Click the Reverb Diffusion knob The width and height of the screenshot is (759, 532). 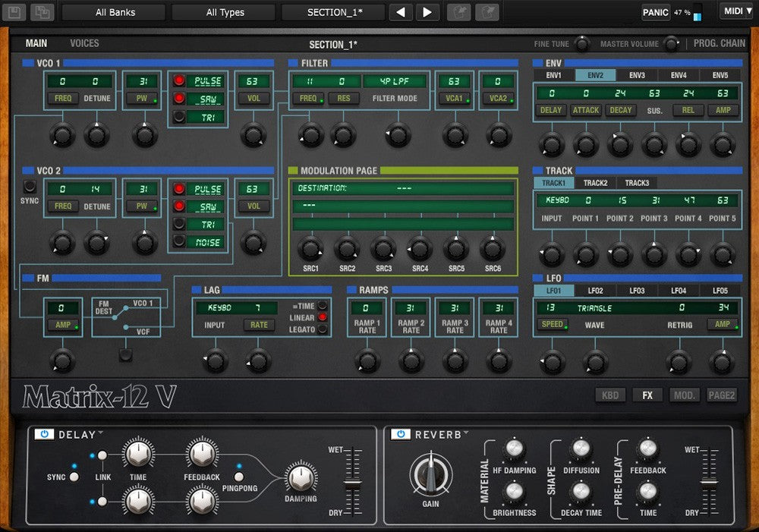[x=581, y=449]
